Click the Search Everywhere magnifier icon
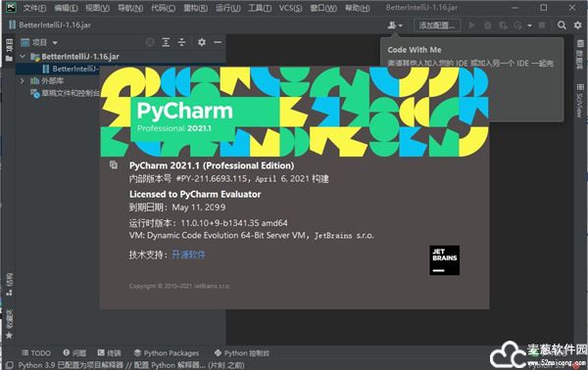This screenshot has height=370, width=588. pos(562,25)
